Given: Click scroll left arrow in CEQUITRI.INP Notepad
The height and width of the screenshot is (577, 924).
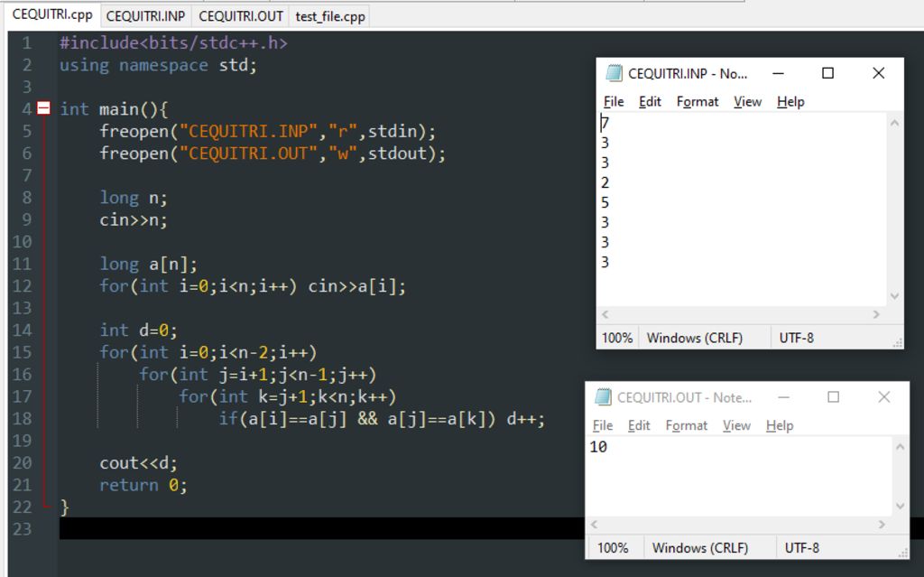Looking at the screenshot, I should 605,314.
